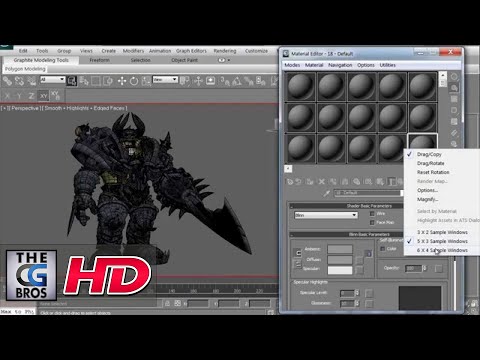This screenshot has width=480, height=360.
Task: Enable the Self-Illumination Color checkbox
Action: pos(383,249)
